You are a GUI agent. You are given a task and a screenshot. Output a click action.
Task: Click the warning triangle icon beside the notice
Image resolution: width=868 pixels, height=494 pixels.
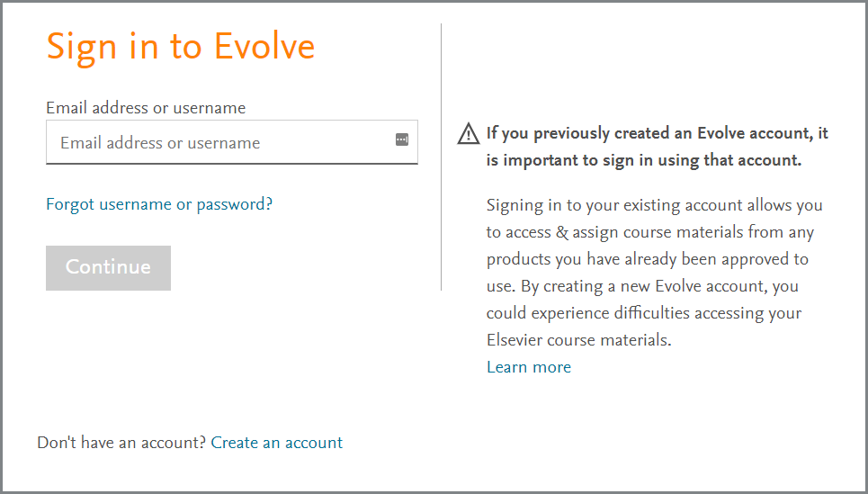tap(469, 133)
